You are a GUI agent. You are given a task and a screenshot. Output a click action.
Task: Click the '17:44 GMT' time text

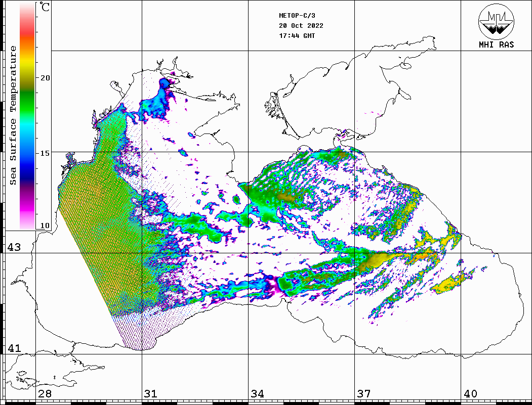(x=297, y=35)
